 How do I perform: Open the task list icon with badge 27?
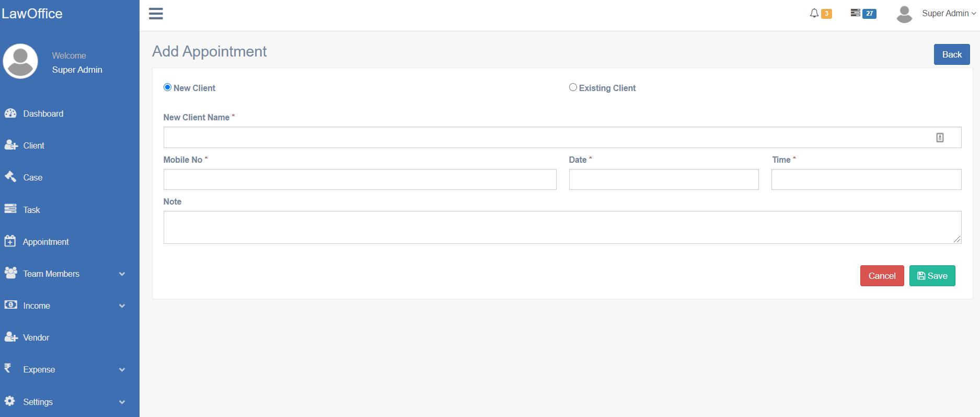(856, 13)
